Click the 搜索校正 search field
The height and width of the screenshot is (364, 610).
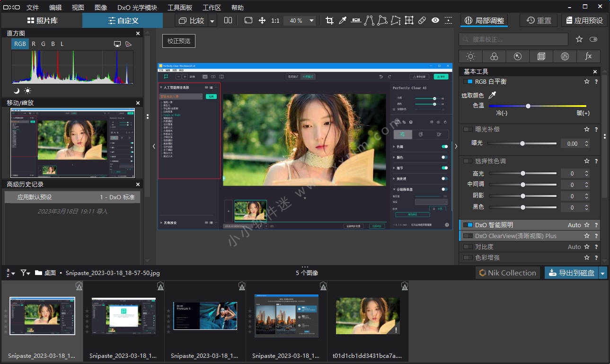pos(513,39)
